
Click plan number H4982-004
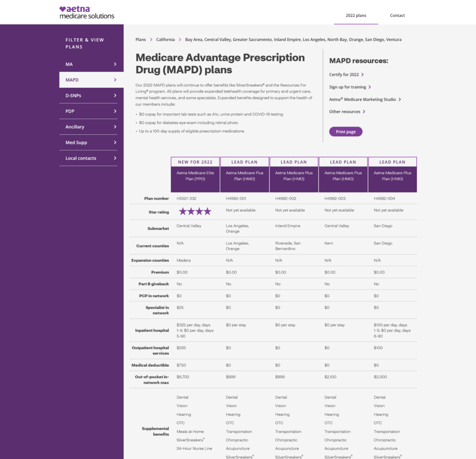click(384, 199)
